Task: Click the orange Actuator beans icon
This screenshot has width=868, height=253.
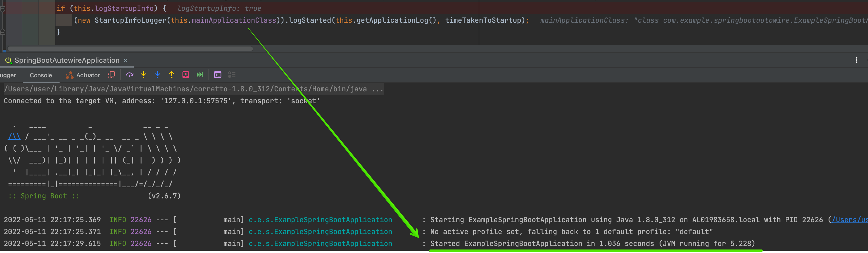Action: coord(70,75)
